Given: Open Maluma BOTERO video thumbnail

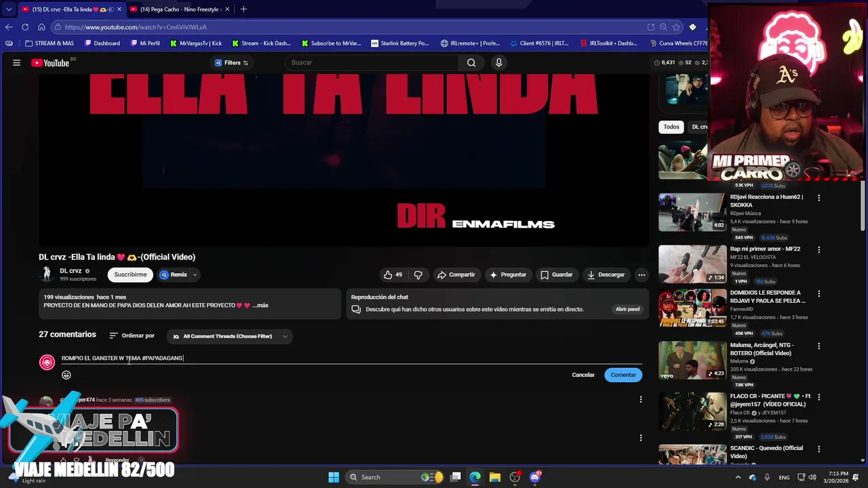Looking at the screenshot, I should point(692,360).
